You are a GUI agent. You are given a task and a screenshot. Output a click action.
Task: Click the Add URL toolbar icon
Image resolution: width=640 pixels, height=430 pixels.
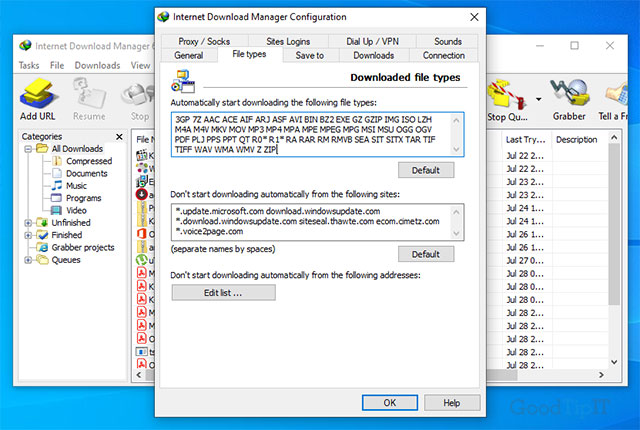pyautogui.click(x=38, y=99)
